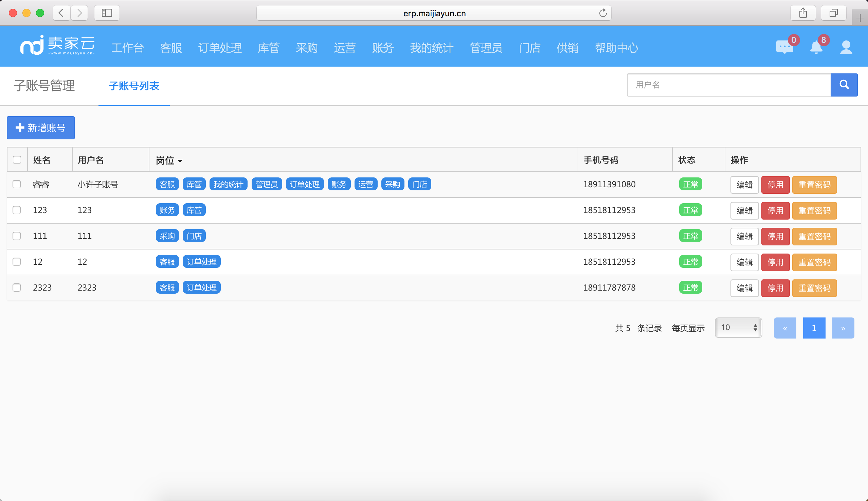
Task: Click browser sidebar toggle icon
Action: coord(107,13)
